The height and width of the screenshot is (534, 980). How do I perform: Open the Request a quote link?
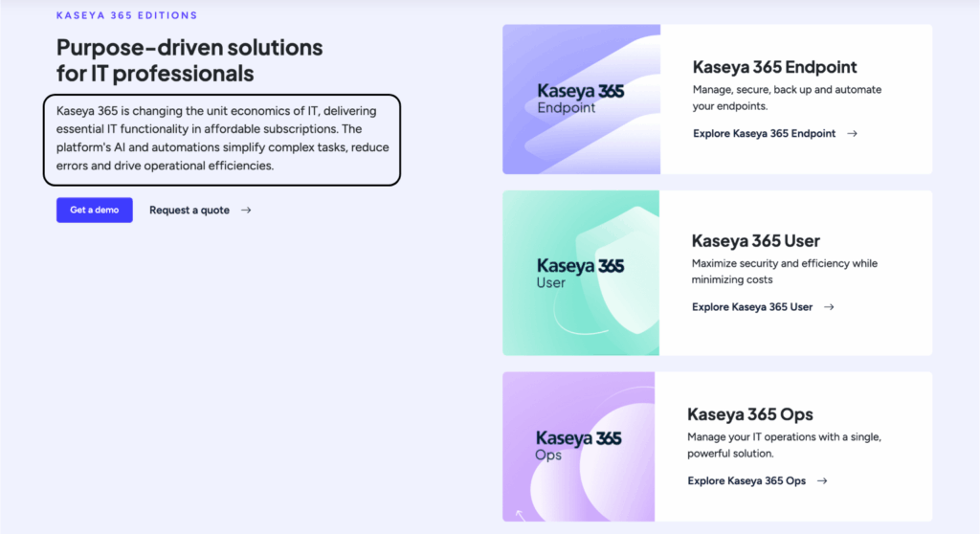pos(189,211)
